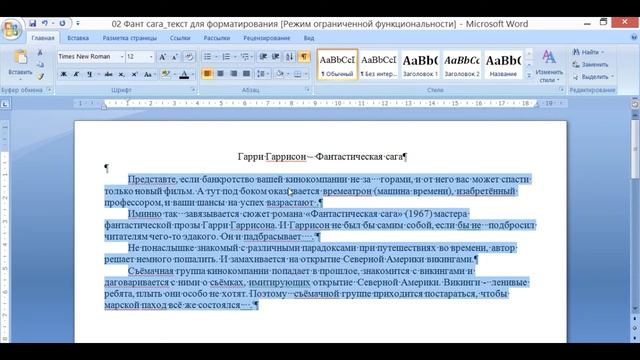This screenshot has width=640, height=360.
Task: Switch to the Вид tab
Action: click(x=309, y=38)
